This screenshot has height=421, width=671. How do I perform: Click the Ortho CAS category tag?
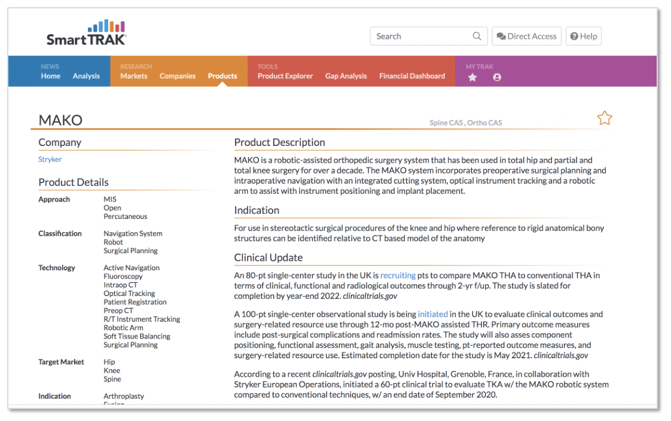tap(485, 123)
